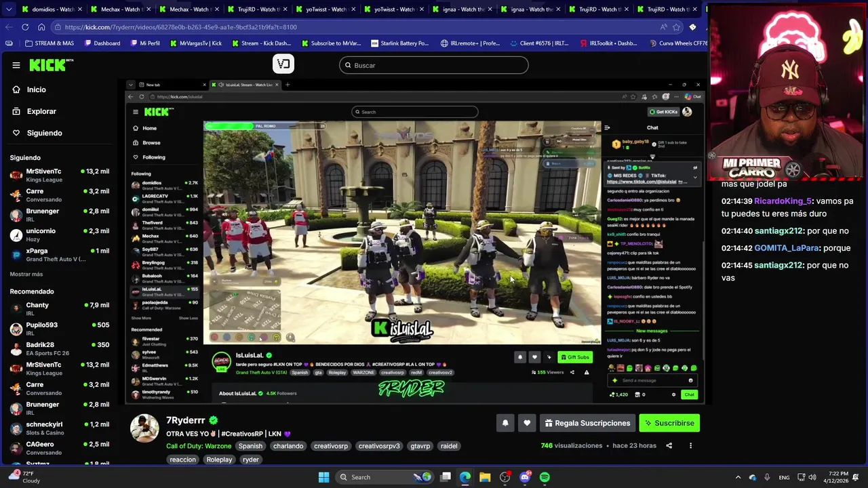This screenshot has height=488, width=868.
Task: Open Pupilo593 recommended channel
Action: 60,329
